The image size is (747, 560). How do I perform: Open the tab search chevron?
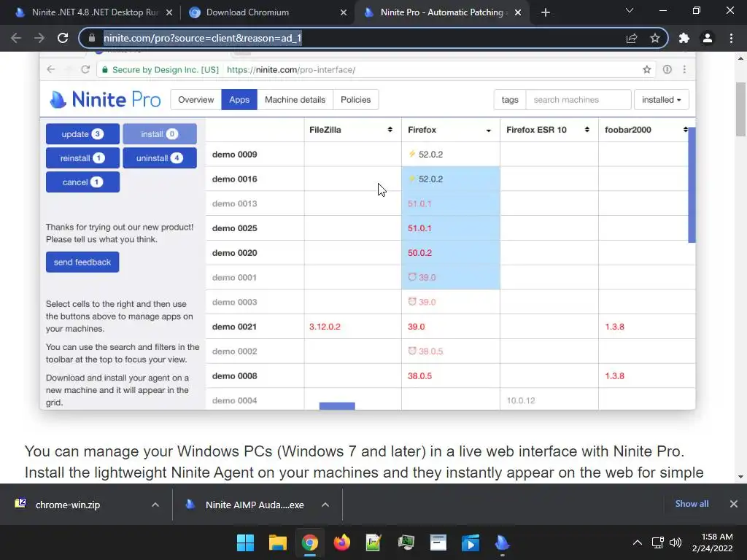(x=630, y=10)
